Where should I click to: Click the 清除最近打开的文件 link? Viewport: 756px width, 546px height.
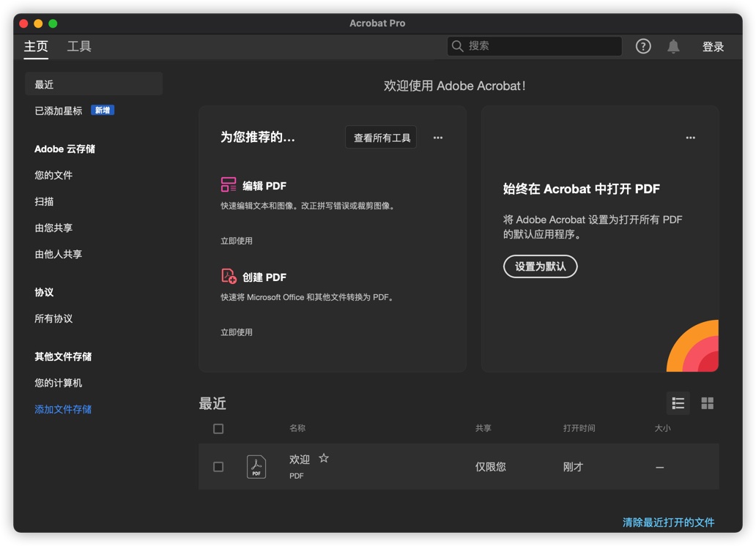[x=668, y=523]
